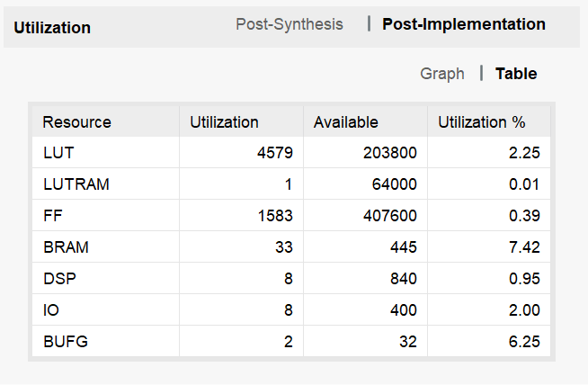This screenshot has width=588, height=385.
Task: Click the Resource column header
Action: pos(106,121)
